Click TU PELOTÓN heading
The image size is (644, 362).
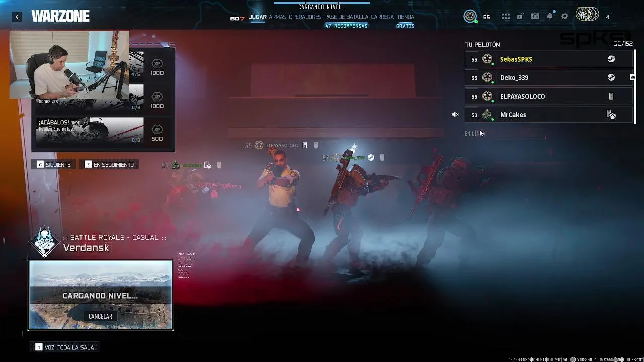coord(482,45)
